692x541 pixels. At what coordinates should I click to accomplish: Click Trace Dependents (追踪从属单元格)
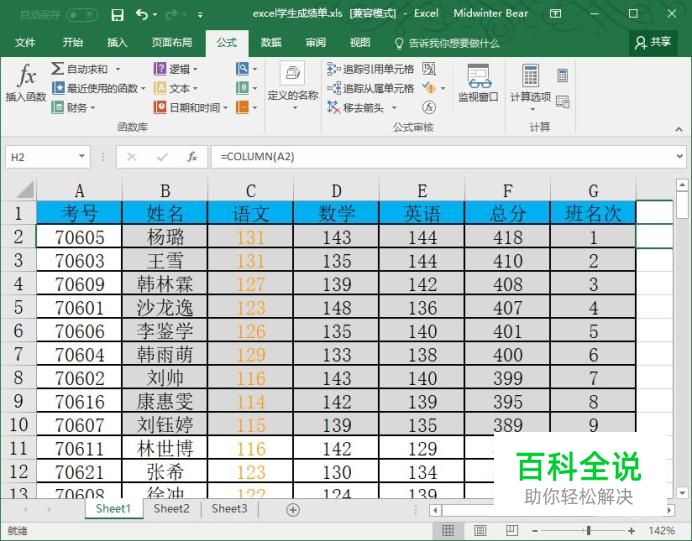coord(370,88)
